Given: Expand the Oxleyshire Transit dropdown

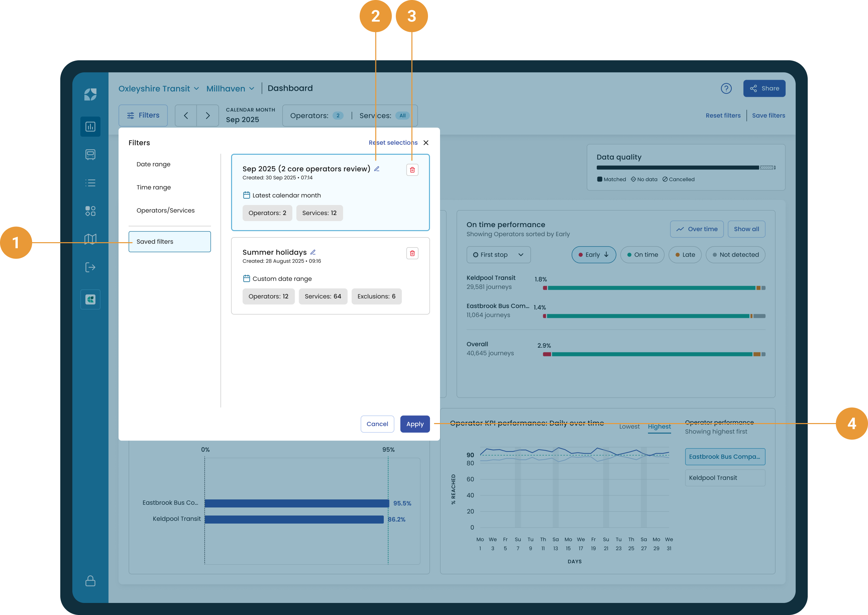Looking at the screenshot, I should pyautogui.click(x=159, y=89).
